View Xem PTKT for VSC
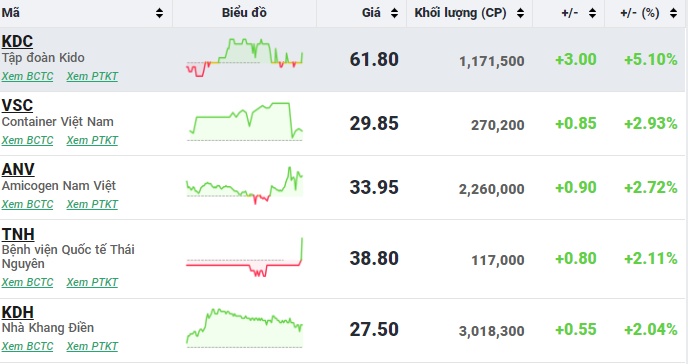Image resolution: width=688 pixels, height=364 pixels. (x=92, y=140)
